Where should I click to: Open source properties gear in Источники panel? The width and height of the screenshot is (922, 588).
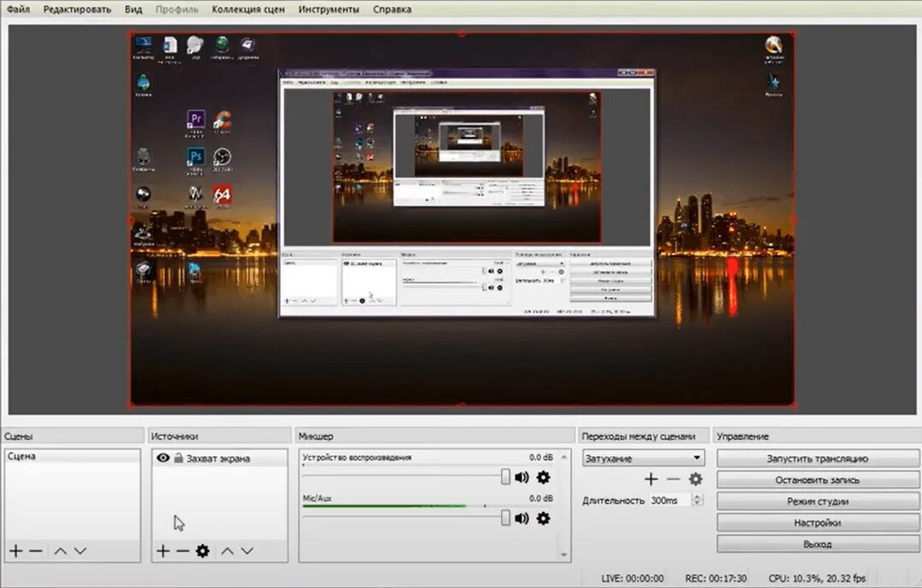click(x=202, y=551)
